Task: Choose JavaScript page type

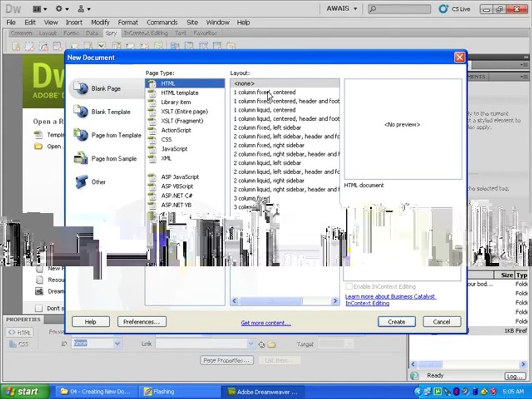Action: [174, 149]
